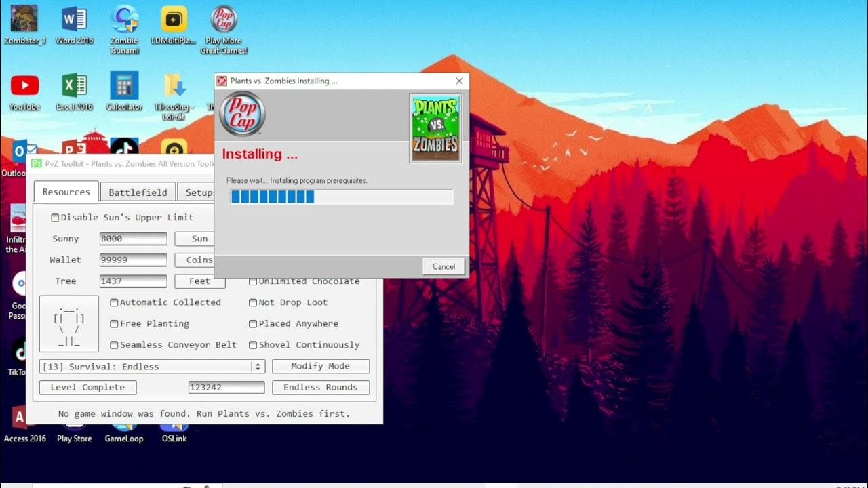Open the yellow LDPlayer icon above the toolkit window
Image resolution: width=868 pixels, height=488 pixels.
[174, 146]
